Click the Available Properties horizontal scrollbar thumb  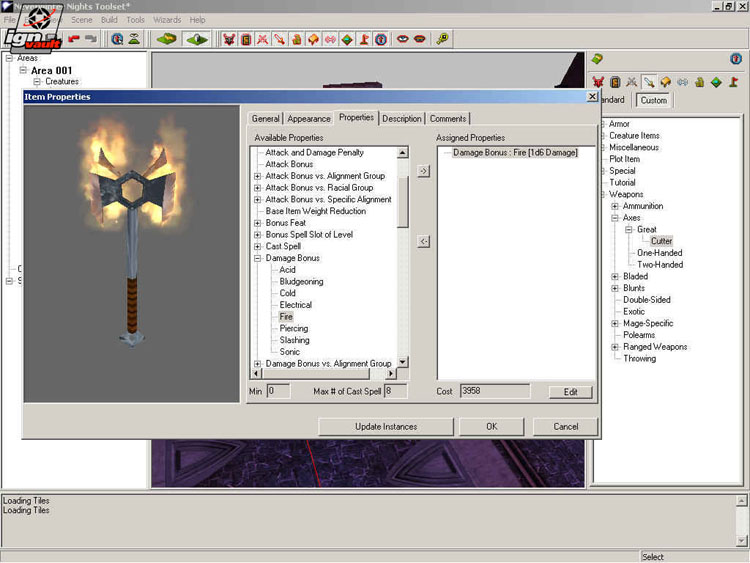click(x=315, y=373)
